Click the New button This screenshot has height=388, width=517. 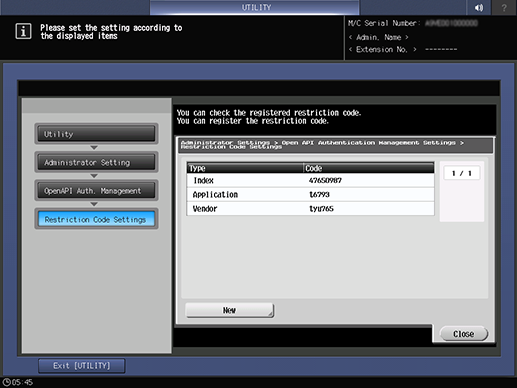pos(230,310)
